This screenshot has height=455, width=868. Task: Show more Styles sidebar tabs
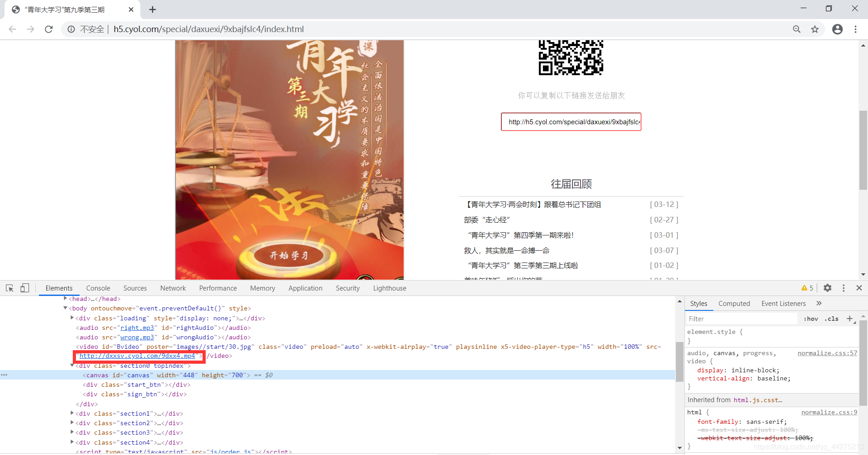tap(819, 303)
